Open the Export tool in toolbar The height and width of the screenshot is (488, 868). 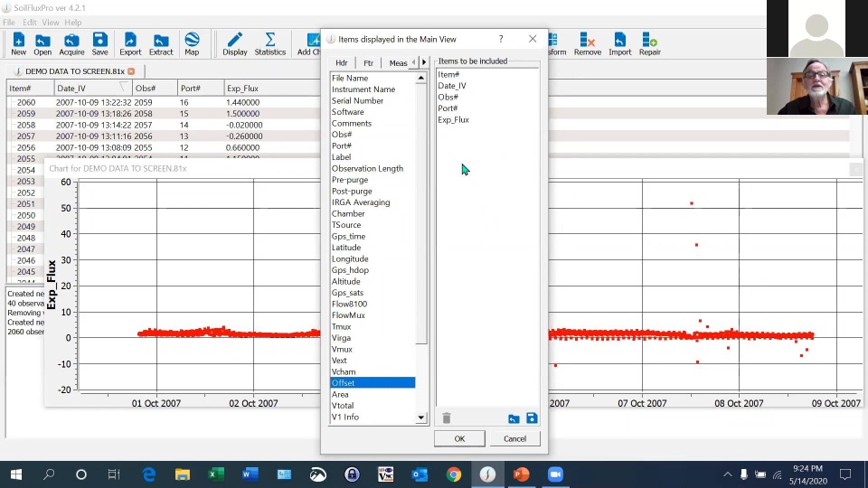click(130, 43)
